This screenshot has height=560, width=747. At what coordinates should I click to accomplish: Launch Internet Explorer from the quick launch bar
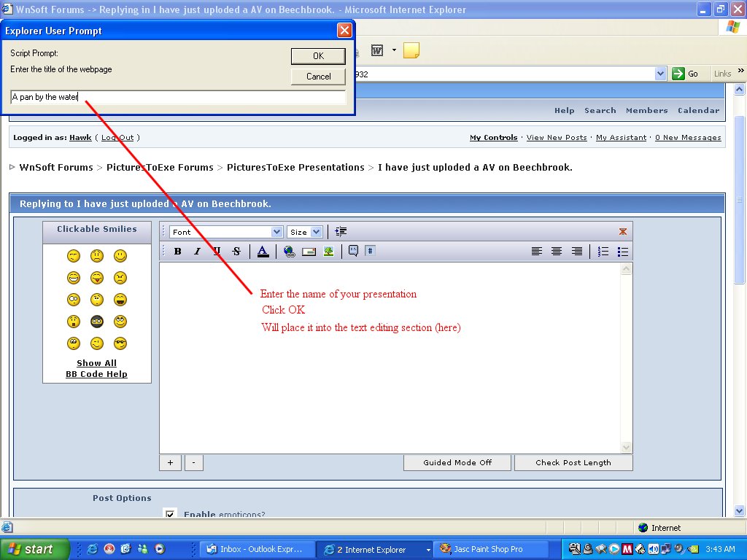93,549
